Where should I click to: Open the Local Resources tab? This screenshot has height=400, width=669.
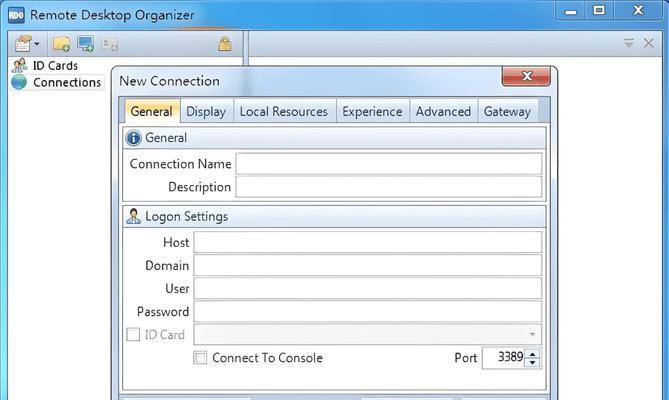[284, 111]
